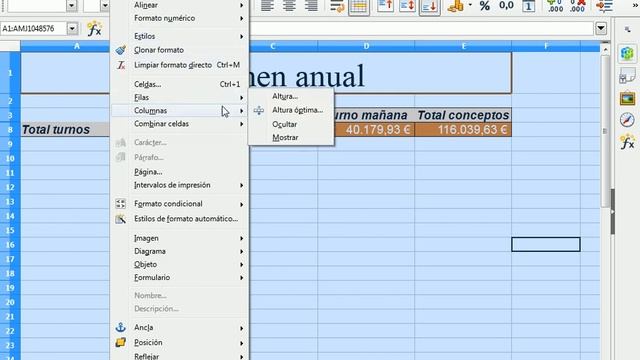Open Estilos submenu
Image resolution: width=640 pixels, height=360 pixels.
[180, 36]
